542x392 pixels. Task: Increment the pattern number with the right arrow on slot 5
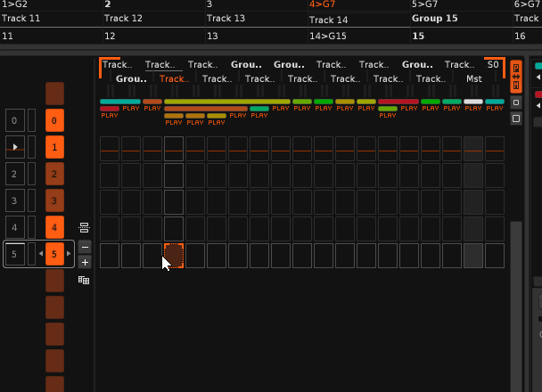(69, 255)
